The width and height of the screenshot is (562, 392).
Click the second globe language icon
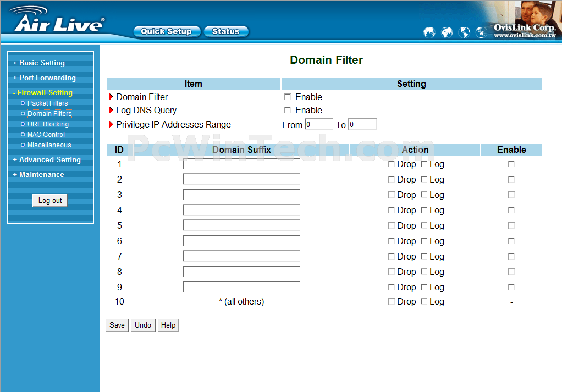tap(447, 32)
